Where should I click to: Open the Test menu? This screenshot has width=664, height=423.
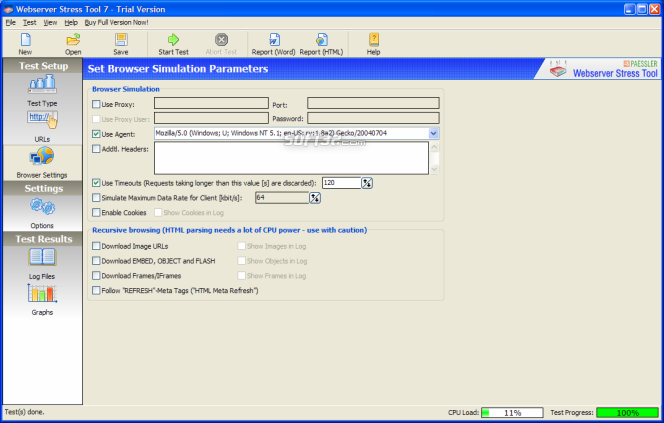(30, 22)
